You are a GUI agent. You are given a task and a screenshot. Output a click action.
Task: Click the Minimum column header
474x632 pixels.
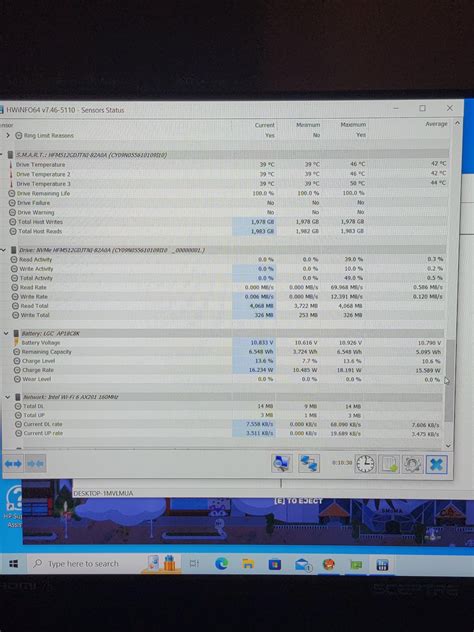pyautogui.click(x=308, y=125)
